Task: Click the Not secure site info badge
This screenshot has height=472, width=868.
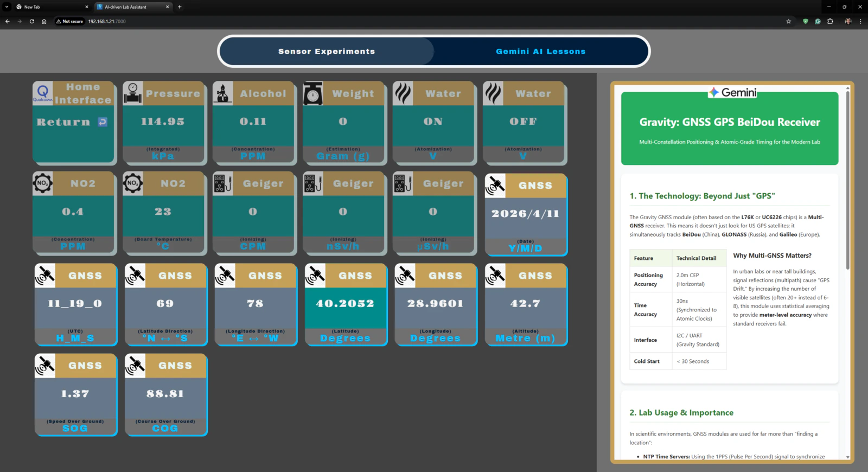Action: pos(70,22)
